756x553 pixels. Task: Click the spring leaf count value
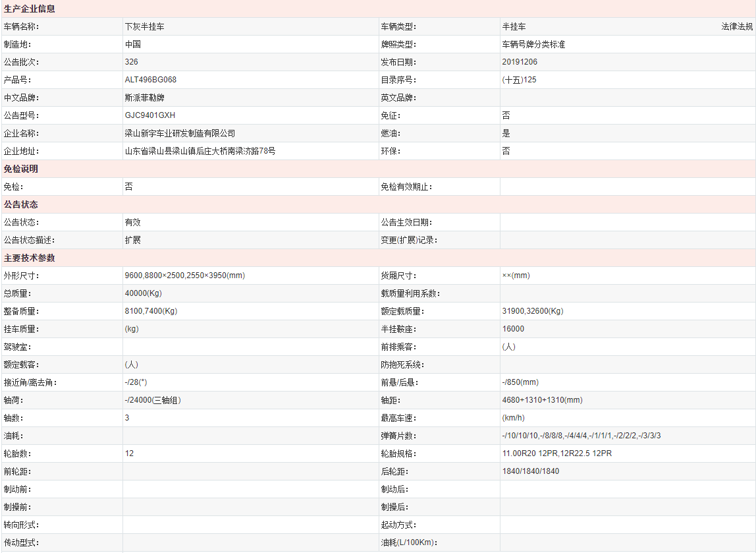(x=581, y=436)
